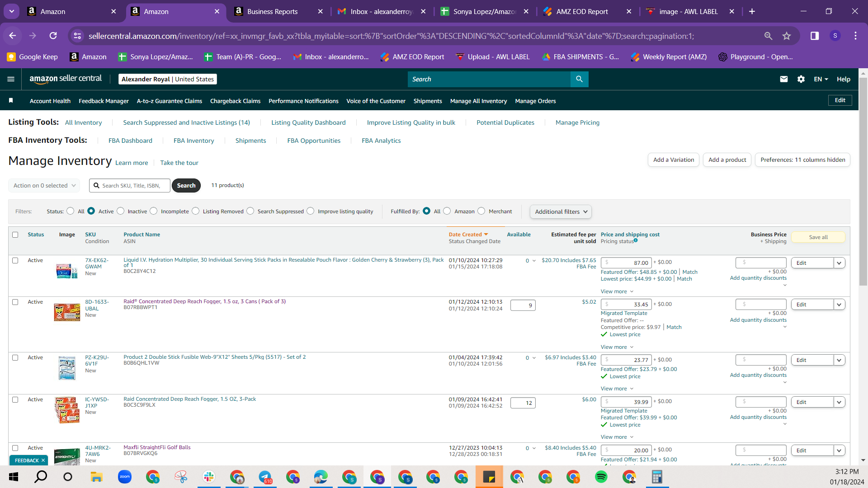
Task: Check the row checkbox for SKU 7X-EK62-GWAM
Action: (15, 261)
